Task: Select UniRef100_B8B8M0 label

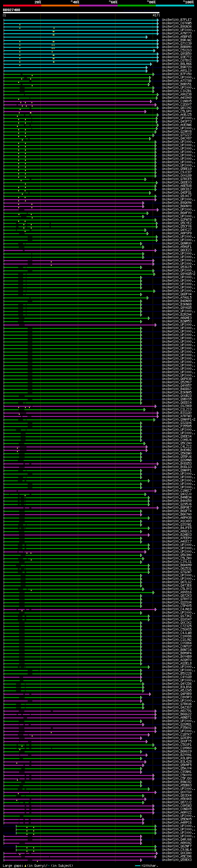Action: tap(177, 47)
